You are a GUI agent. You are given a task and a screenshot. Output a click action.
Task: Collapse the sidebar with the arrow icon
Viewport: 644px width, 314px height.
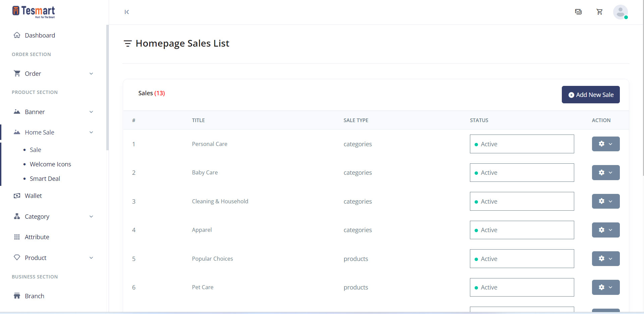[127, 12]
